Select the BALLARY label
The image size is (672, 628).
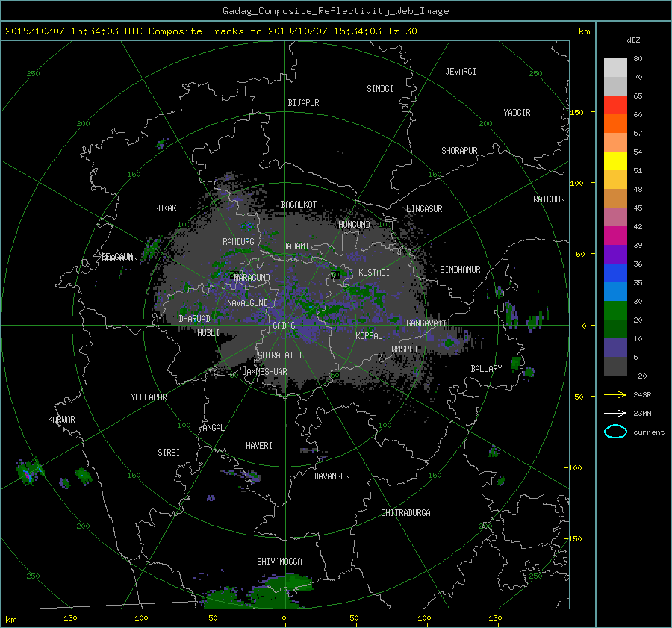click(x=486, y=369)
